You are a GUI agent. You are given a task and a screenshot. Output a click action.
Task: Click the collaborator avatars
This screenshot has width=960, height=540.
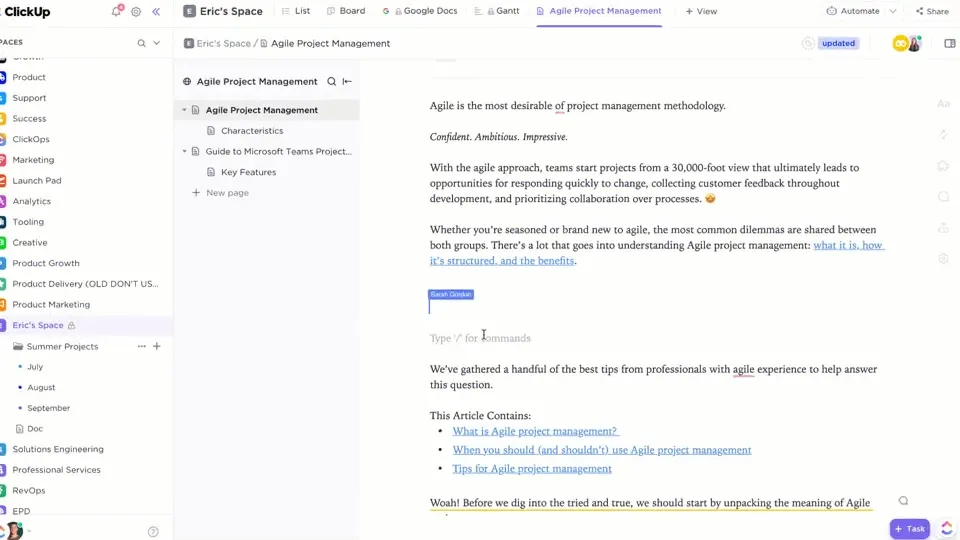point(907,43)
